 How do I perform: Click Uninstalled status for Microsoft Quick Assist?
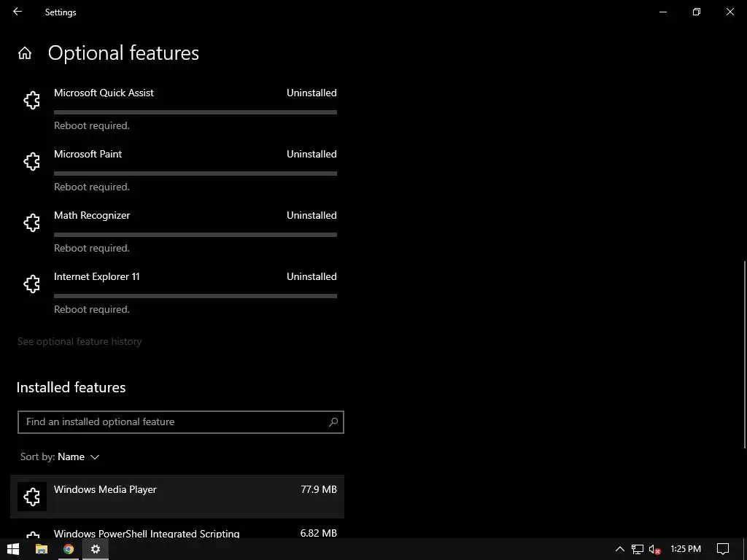click(x=311, y=93)
